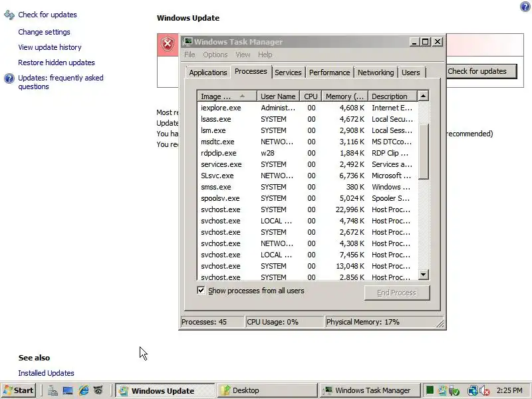The image size is (532, 399).
Task: Click Restore hidden updates link
Action: [x=57, y=63]
